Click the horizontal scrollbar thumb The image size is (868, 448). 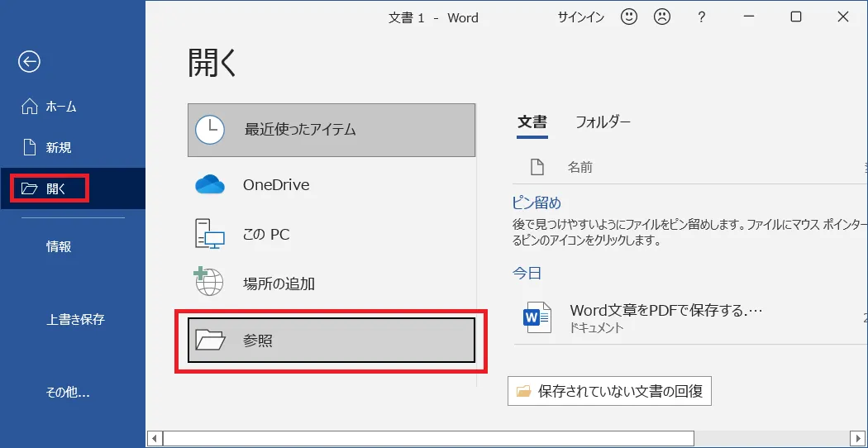click(x=428, y=439)
